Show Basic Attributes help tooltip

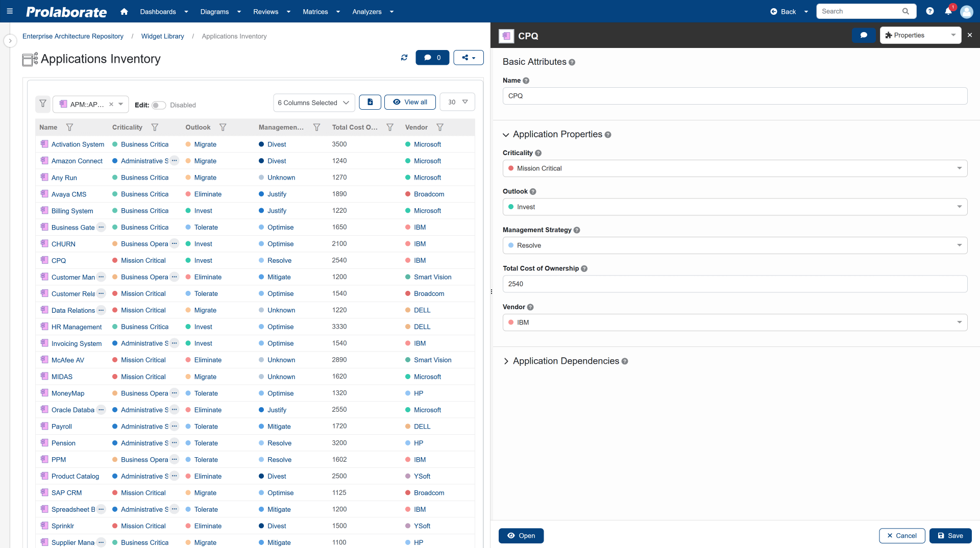coord(572,62)
